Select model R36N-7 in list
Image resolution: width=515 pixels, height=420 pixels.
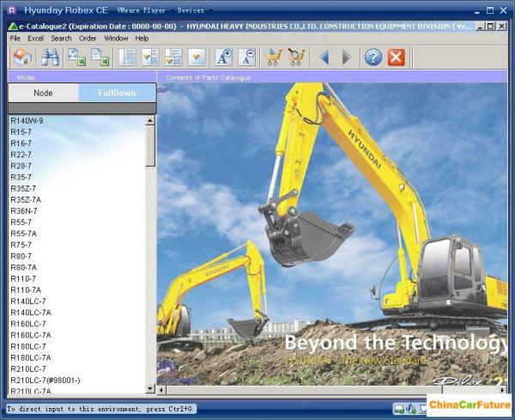pyautogui.click(x=24, y=210)
